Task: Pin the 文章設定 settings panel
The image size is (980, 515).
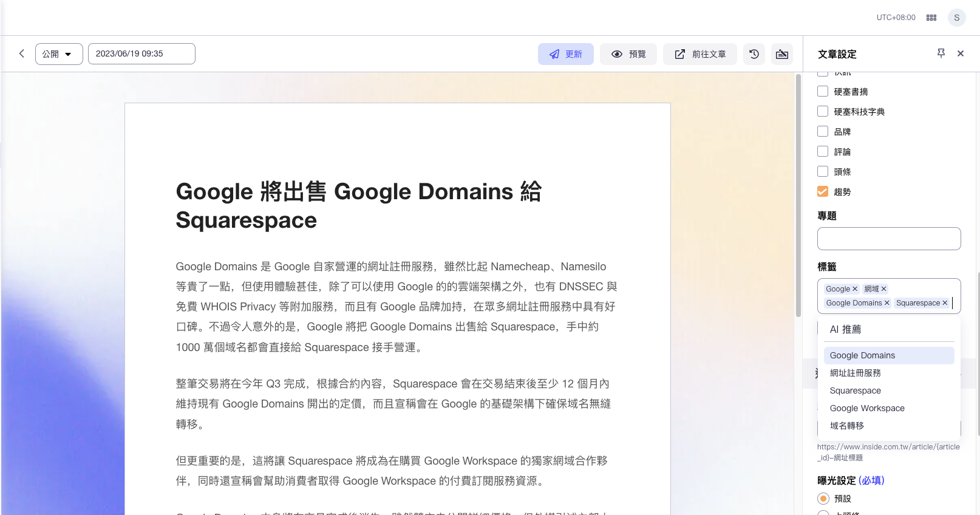Action: point(941,53)
